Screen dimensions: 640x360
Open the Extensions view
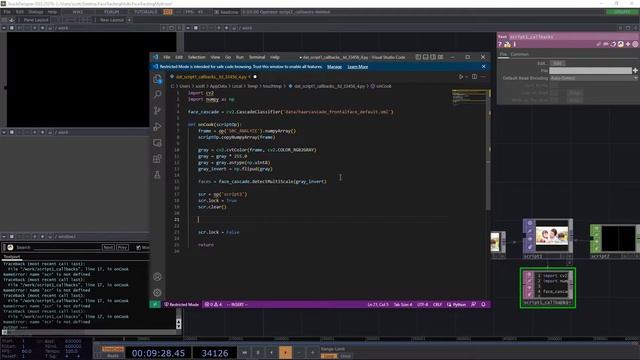[x=157, y=159]
